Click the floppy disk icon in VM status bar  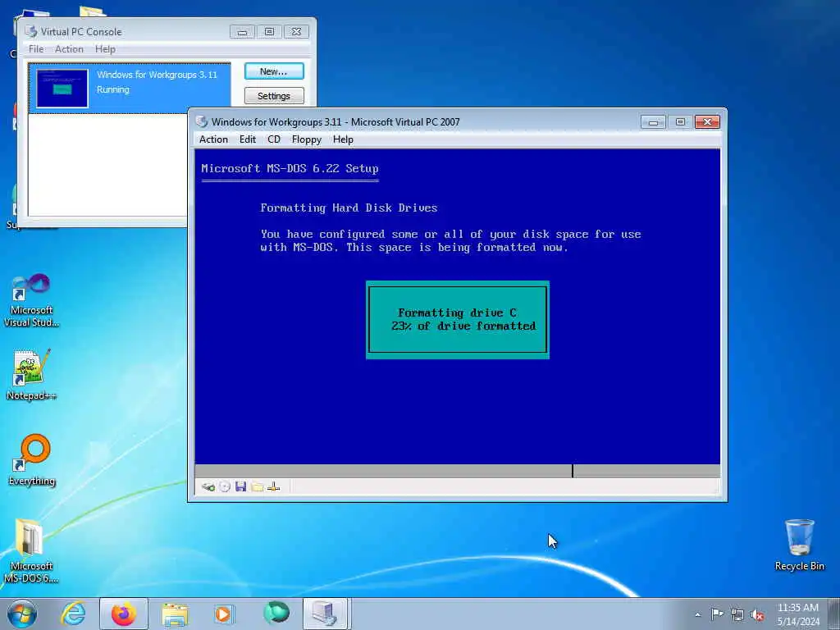click(x=240, y=486)
